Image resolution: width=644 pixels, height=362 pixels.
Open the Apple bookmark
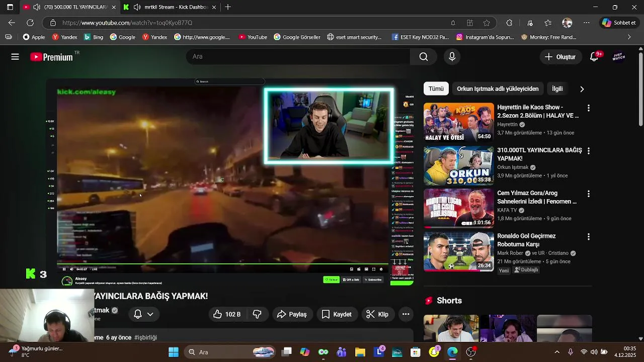(34, 37)
